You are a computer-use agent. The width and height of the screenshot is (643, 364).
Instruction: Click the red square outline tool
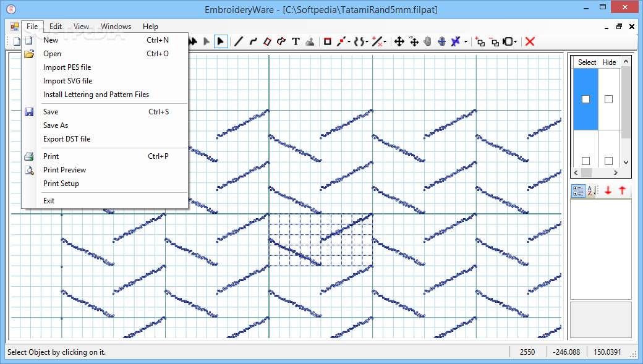[327, 41]
